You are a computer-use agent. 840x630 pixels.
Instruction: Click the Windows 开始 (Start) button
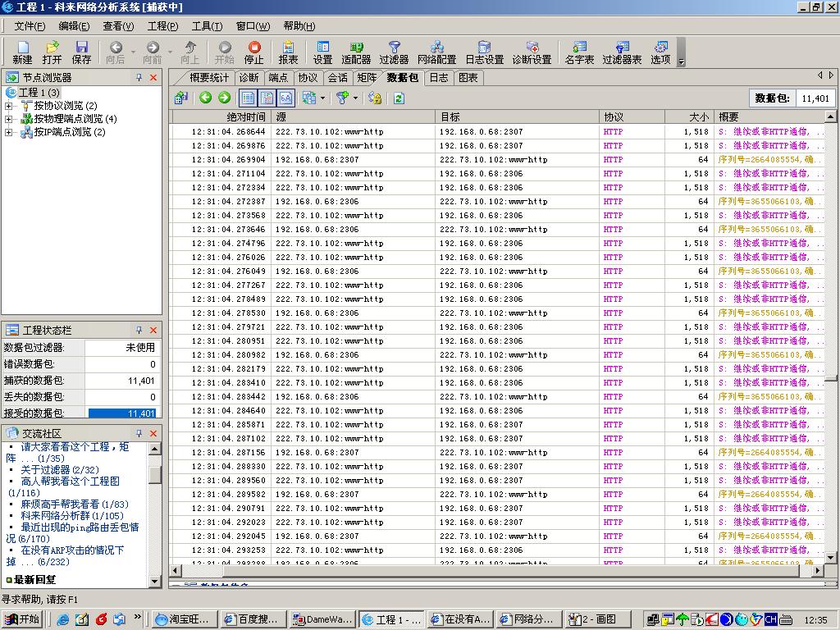23,619
